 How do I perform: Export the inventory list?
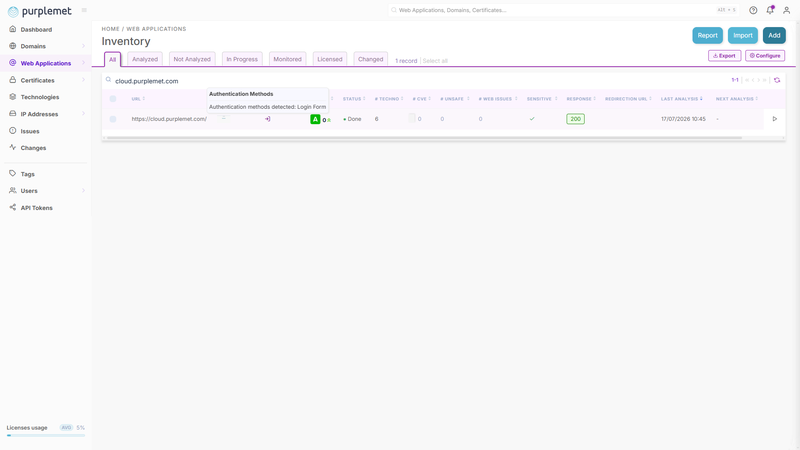724,56
